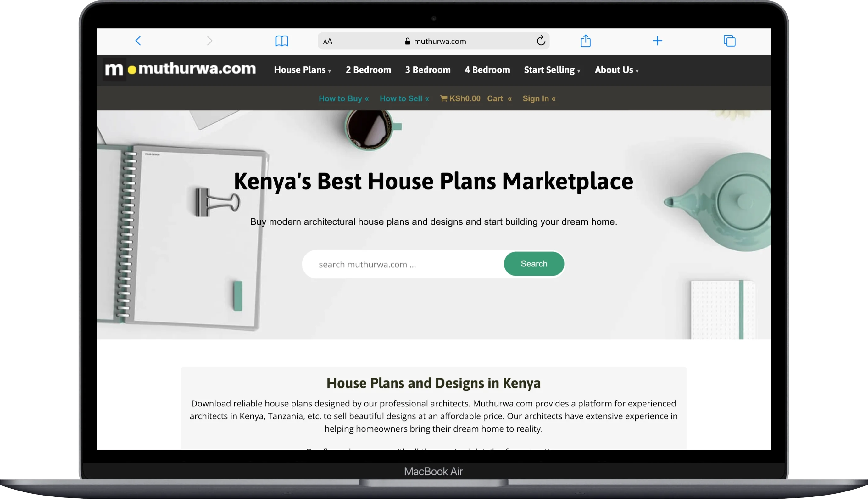The image size is (868, 499).
Task: Expand the House Plans dropdown menu
Action: pyautogui.click(x=303, y=70)
